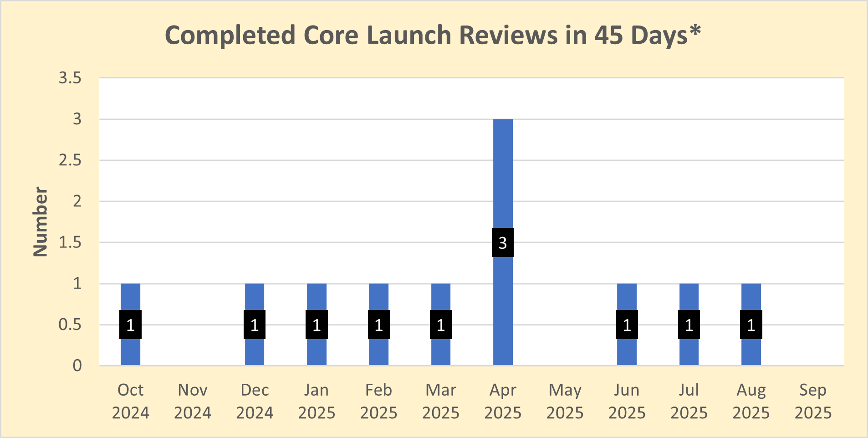
Task: Click the data label on the Oct bar
Action: pyautogui.click(x=131, y=325)
